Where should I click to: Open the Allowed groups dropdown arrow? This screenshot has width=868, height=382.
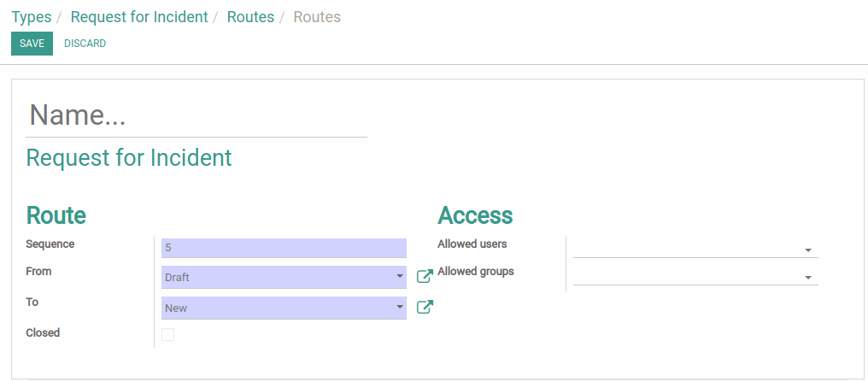click(807, 278)
